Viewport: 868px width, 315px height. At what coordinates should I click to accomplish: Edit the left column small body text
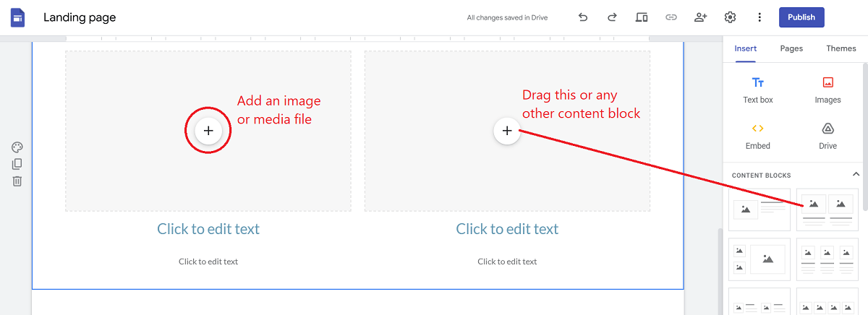click(x=208, y=262)
